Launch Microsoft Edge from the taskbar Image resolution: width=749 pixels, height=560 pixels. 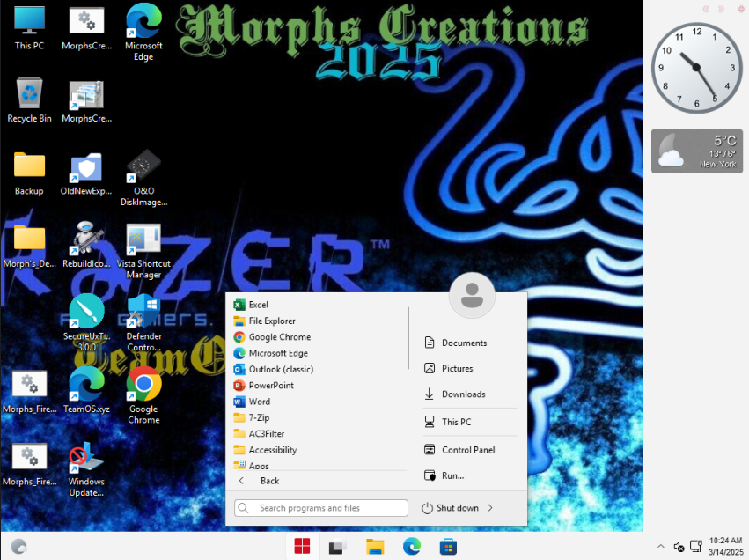[x=412, y=546]
